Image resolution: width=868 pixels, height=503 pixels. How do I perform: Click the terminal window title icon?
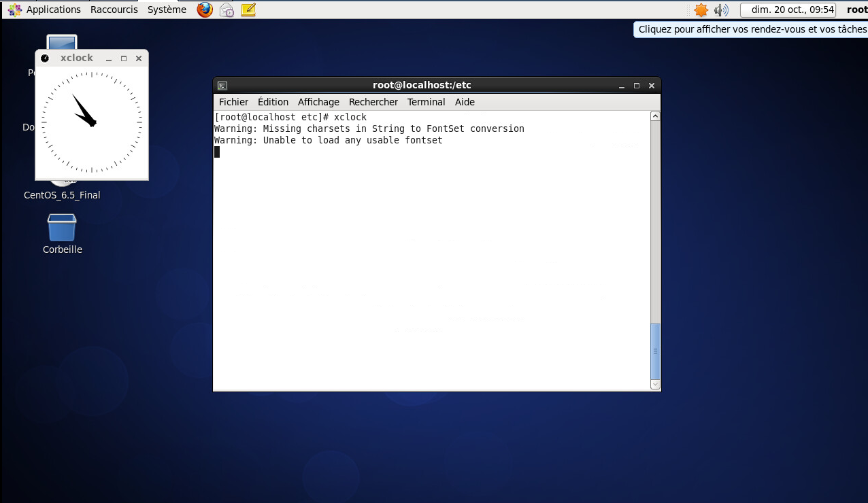click(222, 86)
